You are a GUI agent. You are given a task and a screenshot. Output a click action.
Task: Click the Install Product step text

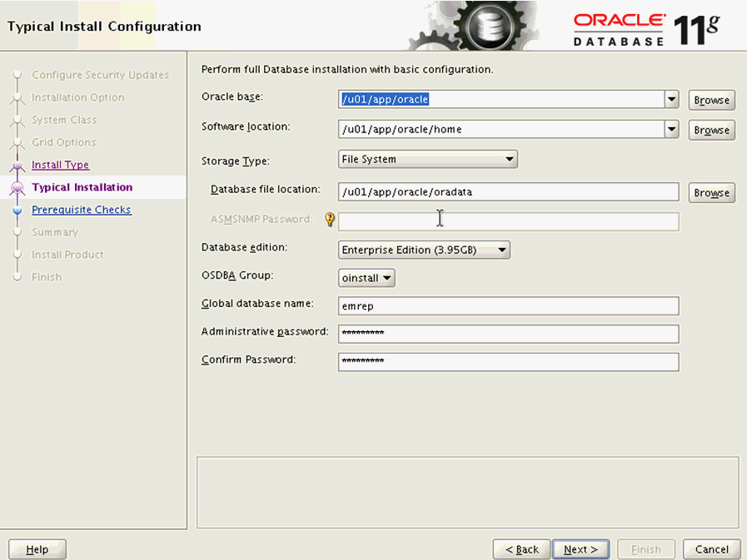tap(67, 255)
